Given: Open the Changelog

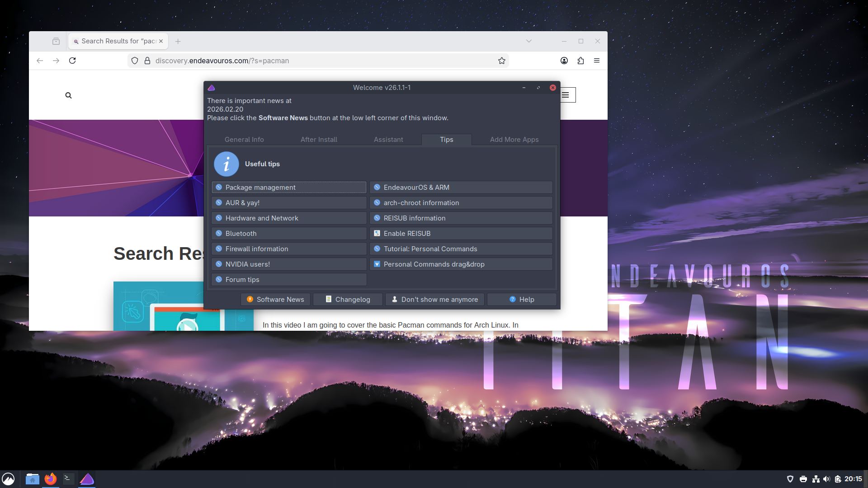Looking at the screenshot, I should [348, 299].
